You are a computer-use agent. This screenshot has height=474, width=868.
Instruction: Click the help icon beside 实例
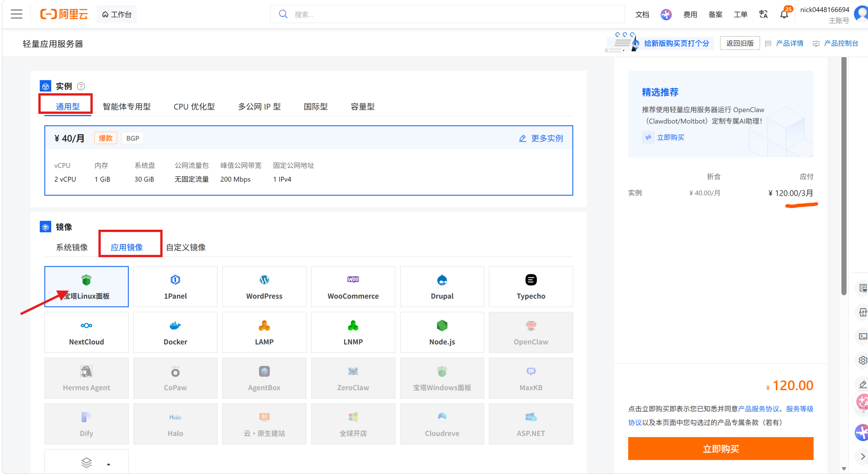[x=81, y=86]
